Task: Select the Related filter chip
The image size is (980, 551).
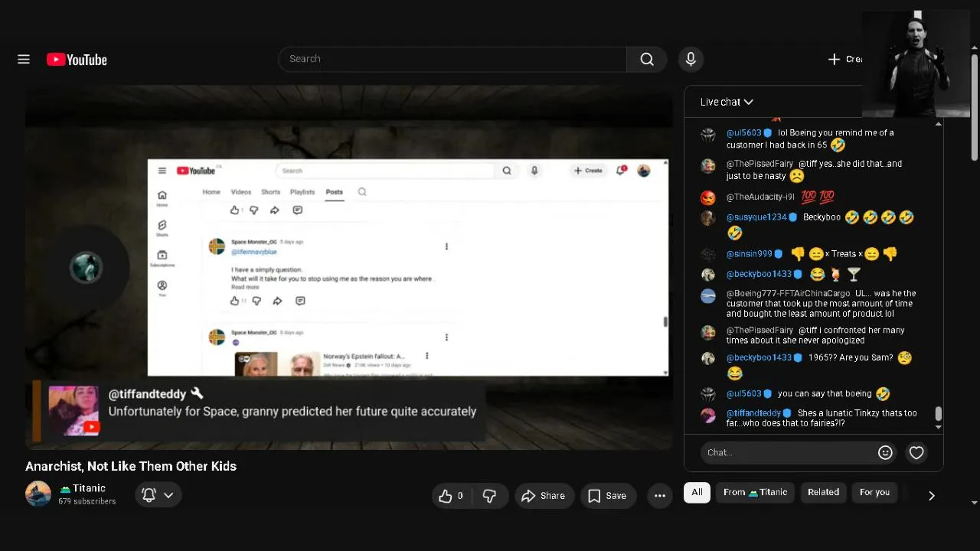Action: pos(823,492)
